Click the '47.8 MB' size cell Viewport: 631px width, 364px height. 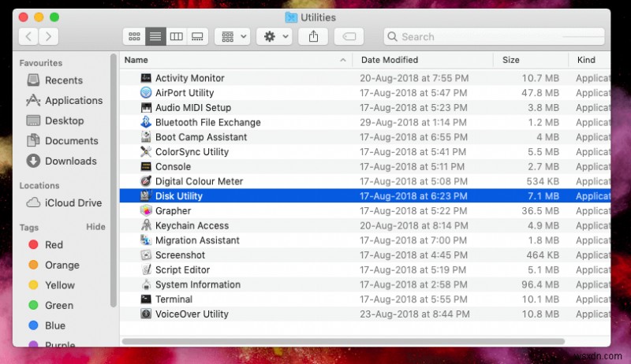coord(540,93)
